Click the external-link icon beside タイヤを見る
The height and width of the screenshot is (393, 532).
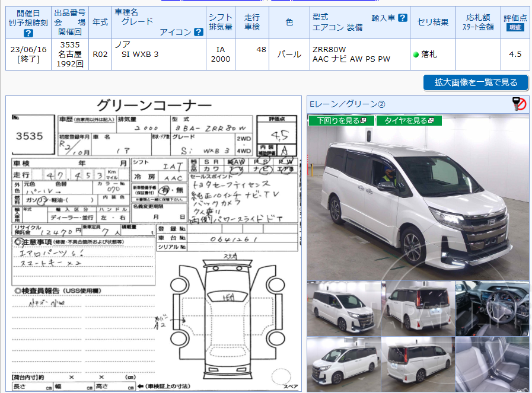coord(431,120)
